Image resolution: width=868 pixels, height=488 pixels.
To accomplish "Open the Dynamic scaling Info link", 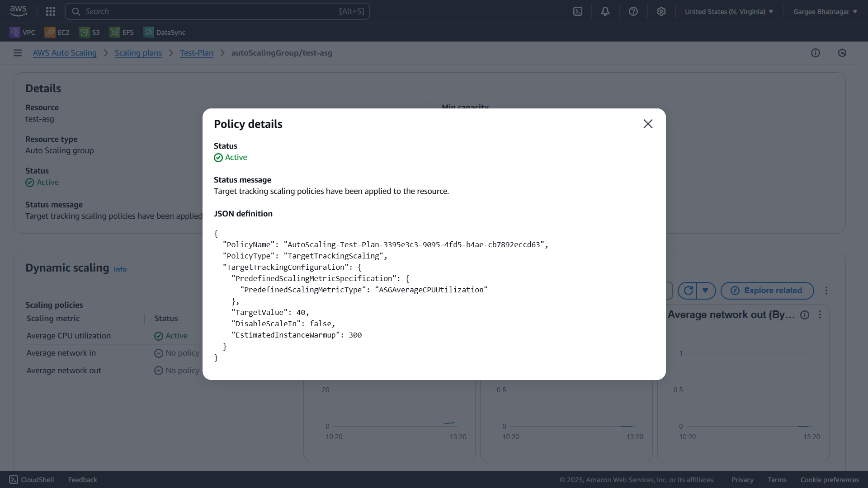I will (120, 269).
